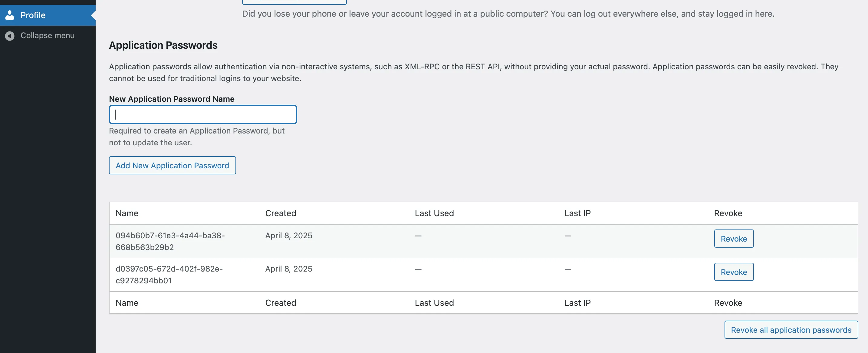Click the Revoke footer label in table

tap(728, 303)
